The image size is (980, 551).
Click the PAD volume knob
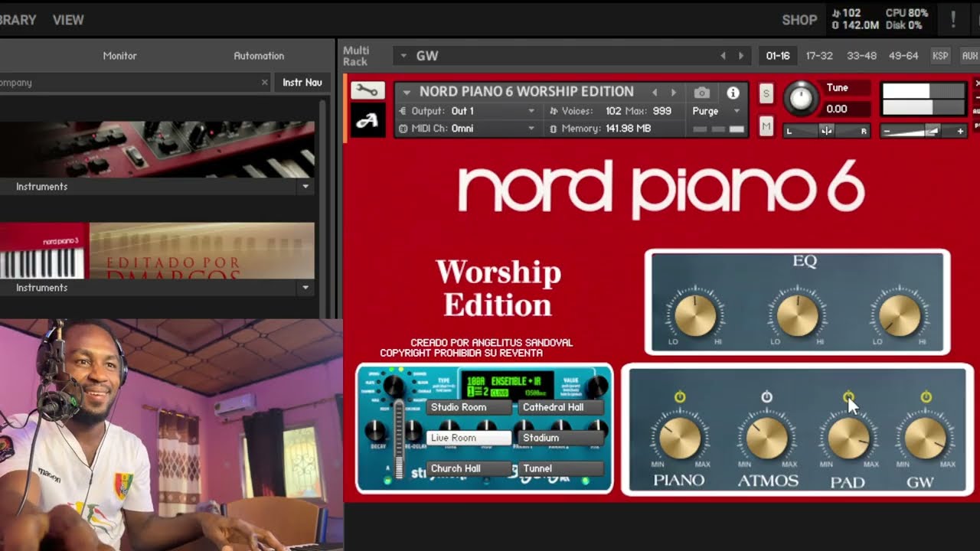(x=848, y=439)
